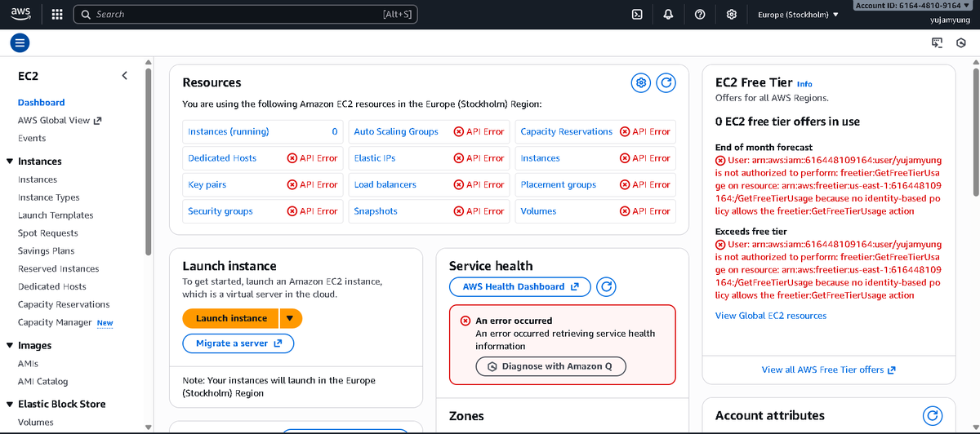The height and width of the screenshot is (434, 980).
Task: Open Instances (running) resource link
Action: (228, 131)
